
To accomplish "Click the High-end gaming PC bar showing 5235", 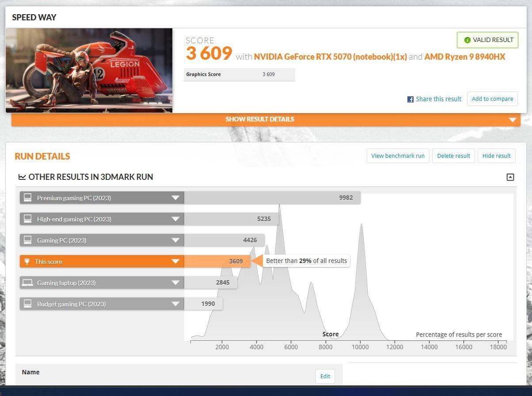I will tap(232, 219).
